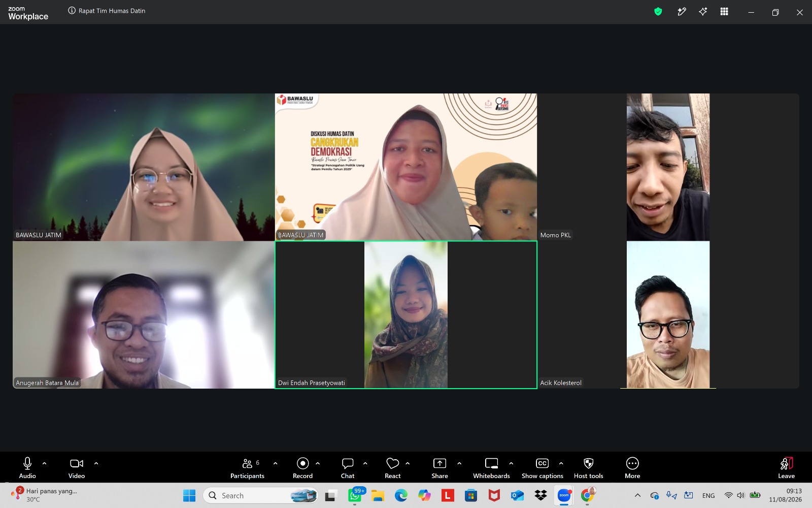Toggle the Video camera button
This screenshot has height=508, width=812.
pyautogui.click(x=77, y=467)
